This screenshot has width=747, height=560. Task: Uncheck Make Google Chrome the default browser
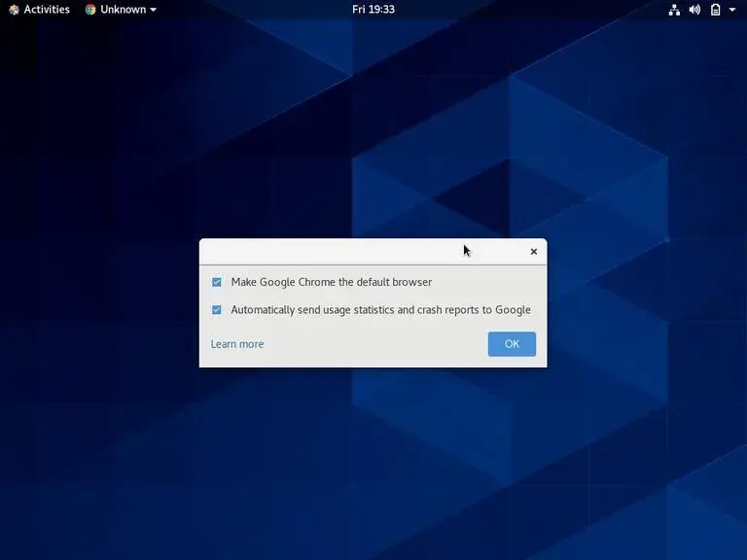217,282
